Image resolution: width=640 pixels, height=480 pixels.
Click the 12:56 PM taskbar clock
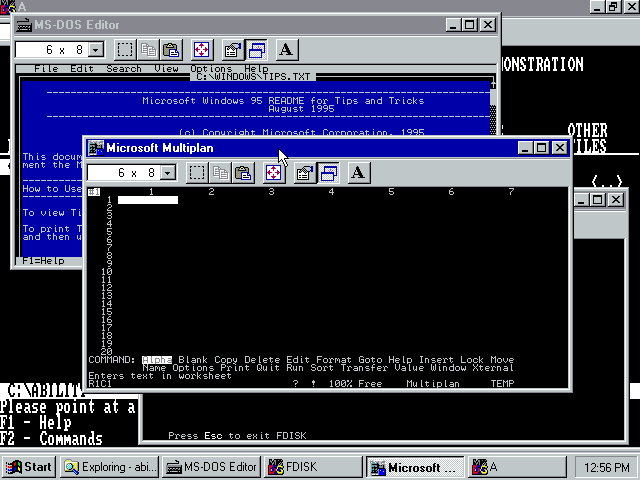(x=607, y=467)
